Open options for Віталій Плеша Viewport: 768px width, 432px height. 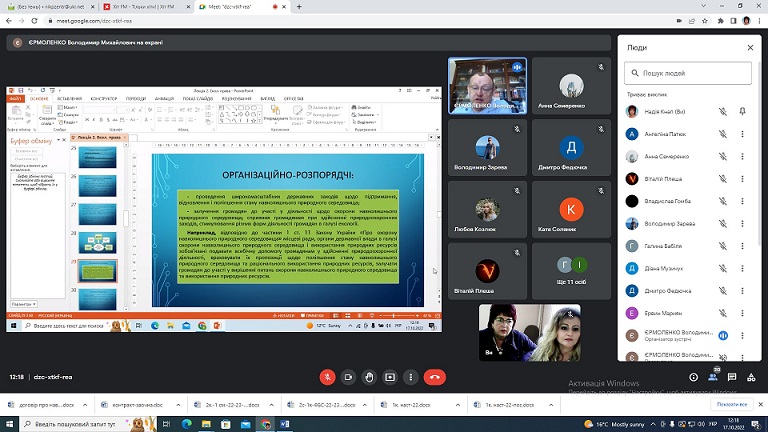point(742,179)
